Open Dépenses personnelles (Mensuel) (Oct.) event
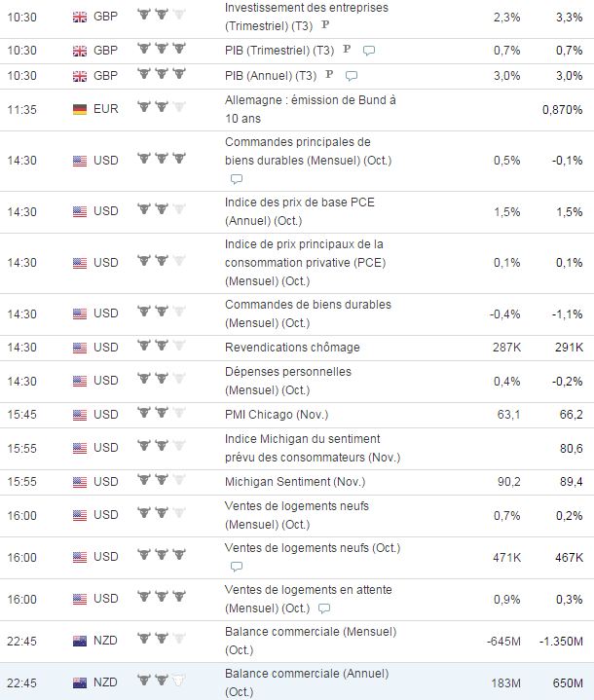 288,381
